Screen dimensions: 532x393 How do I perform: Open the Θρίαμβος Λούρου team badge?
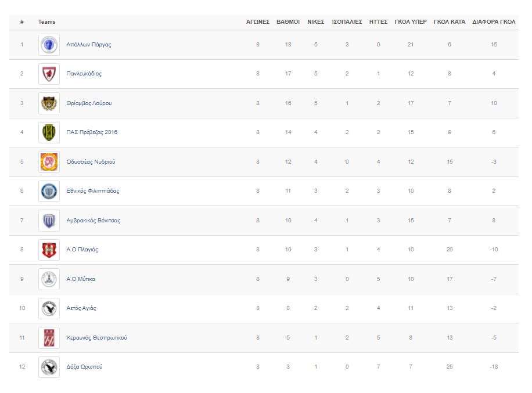coord(49,103)
